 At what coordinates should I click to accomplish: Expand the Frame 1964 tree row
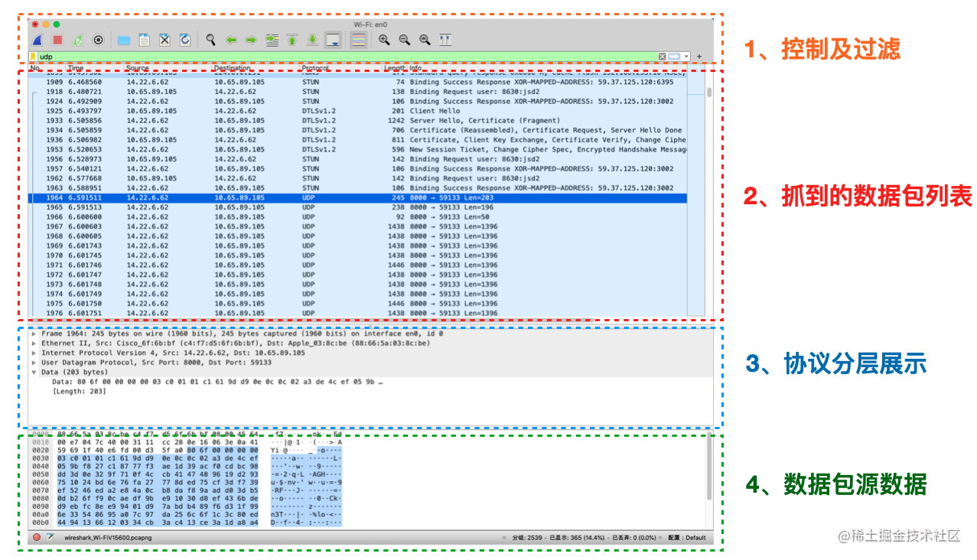[x=34, y=334]
